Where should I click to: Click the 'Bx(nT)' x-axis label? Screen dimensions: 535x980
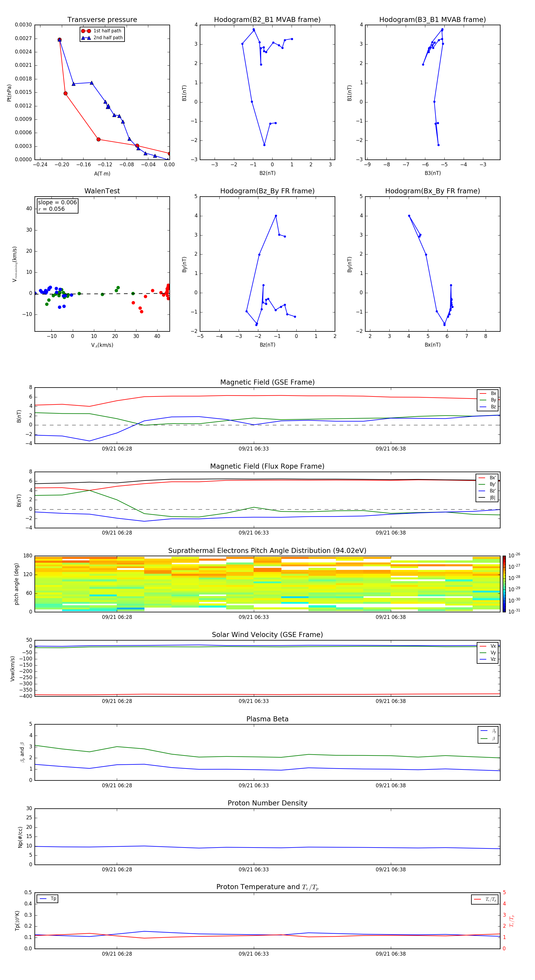[432, 345]
